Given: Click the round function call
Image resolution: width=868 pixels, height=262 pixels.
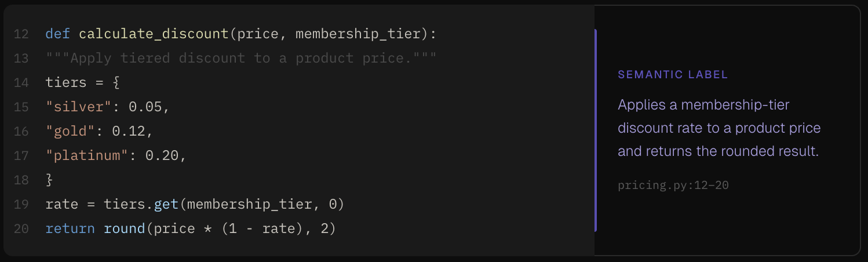Looking at the screenshot, I should (124, 229).
